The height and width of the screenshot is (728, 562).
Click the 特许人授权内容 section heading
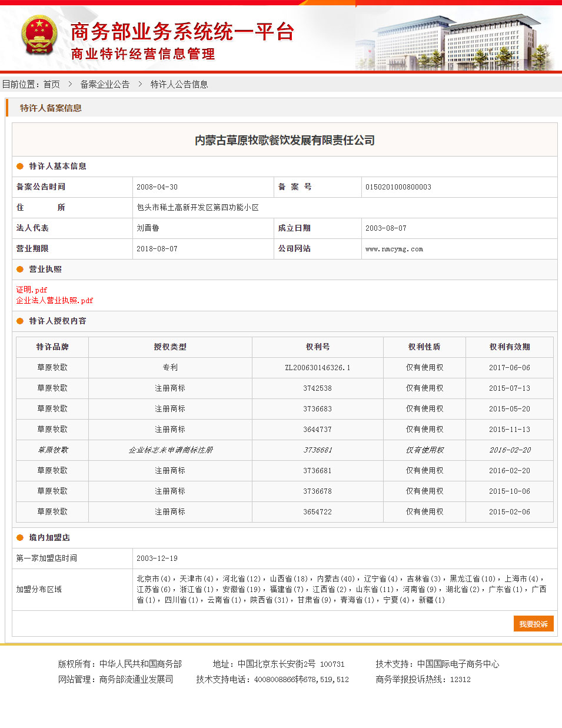coord(58,321)
